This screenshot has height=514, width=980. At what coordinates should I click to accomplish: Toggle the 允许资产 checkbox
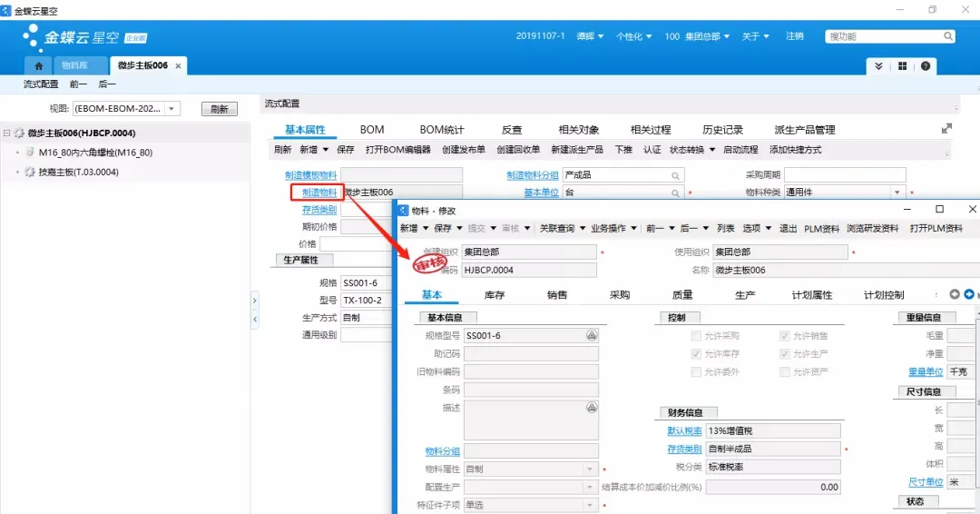[784, 372]
